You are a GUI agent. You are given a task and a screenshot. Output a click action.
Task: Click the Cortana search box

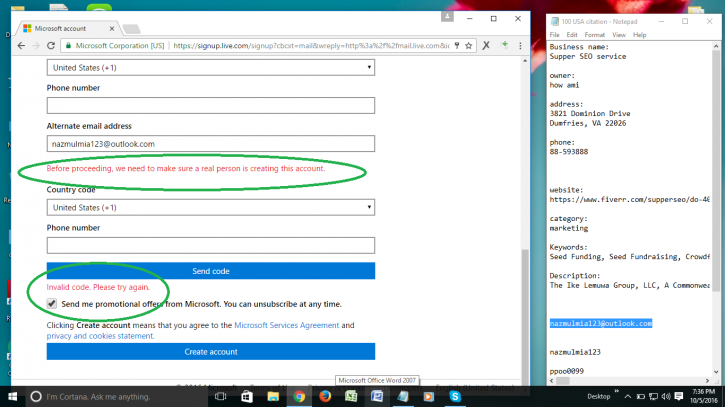point(116,397)
